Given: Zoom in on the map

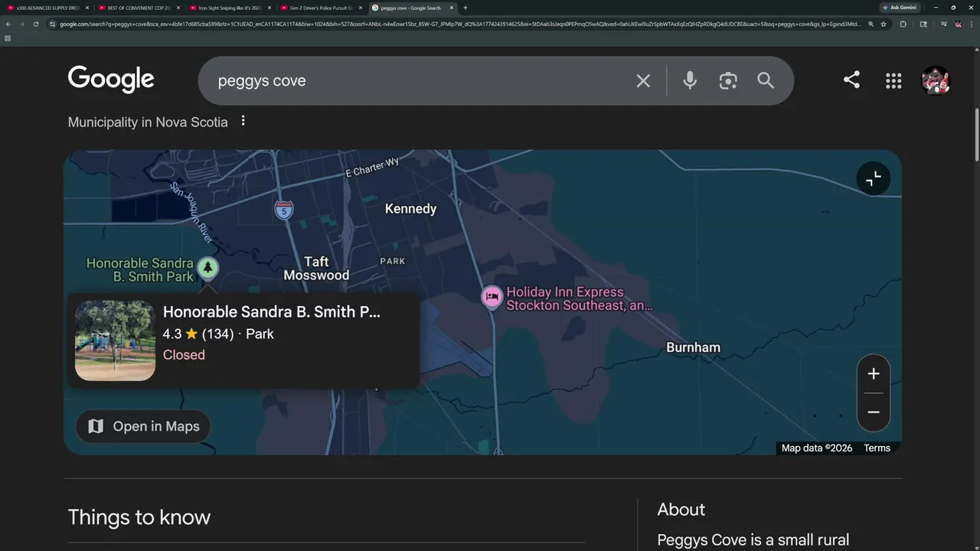Looking at the screenshot, I should point(874,374).
